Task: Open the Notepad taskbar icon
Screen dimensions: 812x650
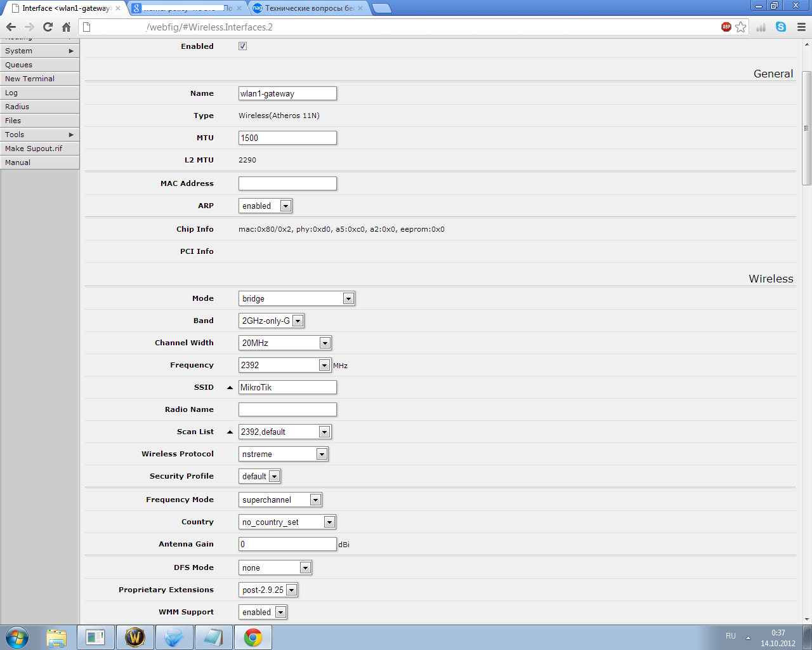Action: click(x=213, y=637)
